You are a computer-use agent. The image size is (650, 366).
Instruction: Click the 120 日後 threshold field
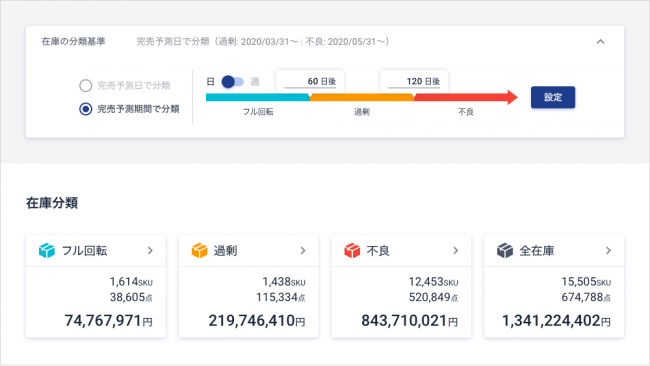[x=414, y=81]
